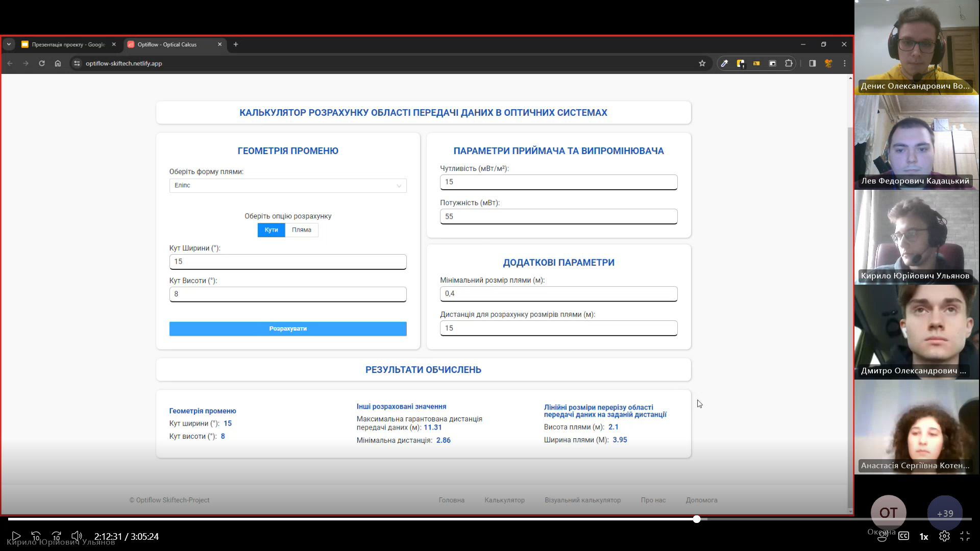
Task: Bookmark the page with the star icon
Action: click(702, 63)
